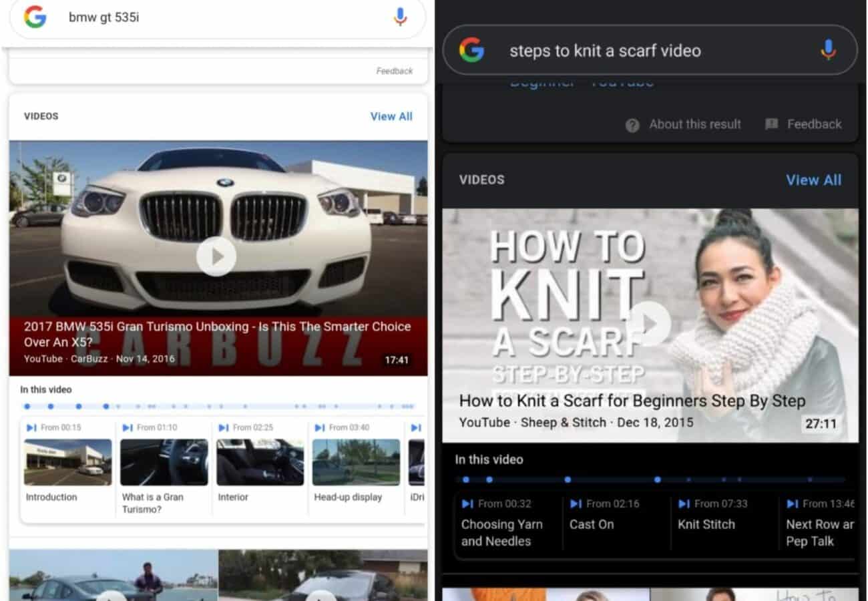The image size is (868, 601).
Task: Tap Feedback above the BMW videos section
Action: click(395, 70)
